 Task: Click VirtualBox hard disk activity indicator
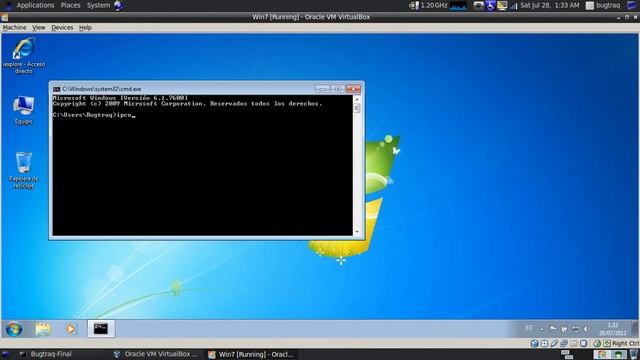click(x=534, y=343)
